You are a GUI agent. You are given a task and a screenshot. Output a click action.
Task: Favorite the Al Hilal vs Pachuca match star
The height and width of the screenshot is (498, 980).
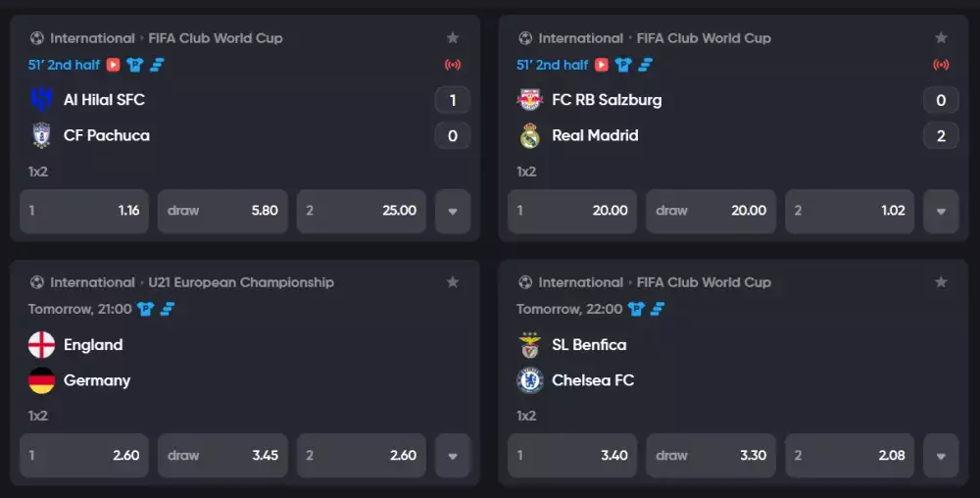[453, 38]
